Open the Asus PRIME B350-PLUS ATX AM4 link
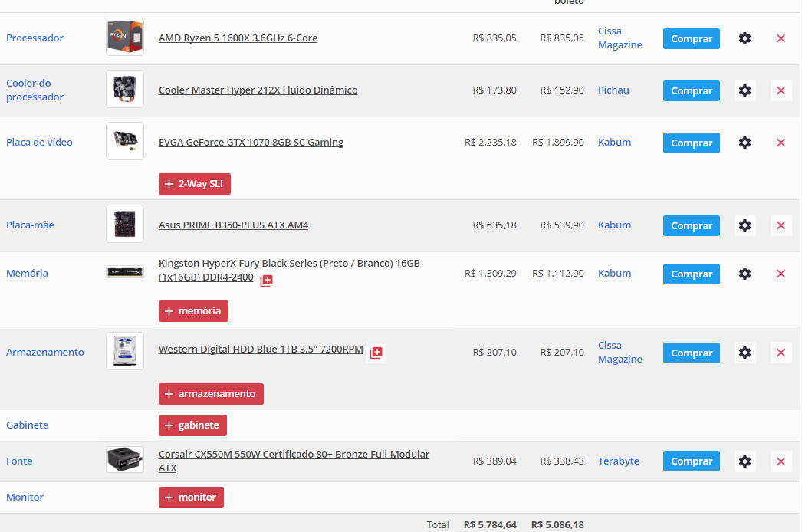The image size is (802, 532). pos(233,225)
